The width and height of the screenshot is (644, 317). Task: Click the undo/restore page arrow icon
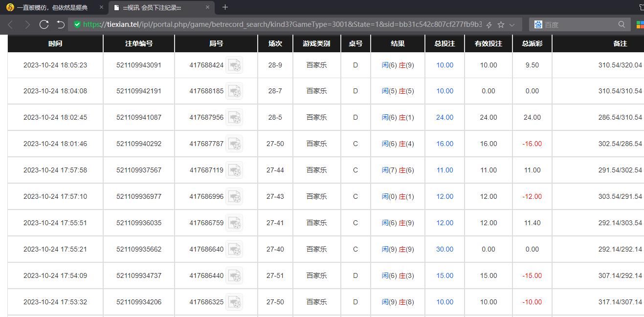tap(61, 24)
